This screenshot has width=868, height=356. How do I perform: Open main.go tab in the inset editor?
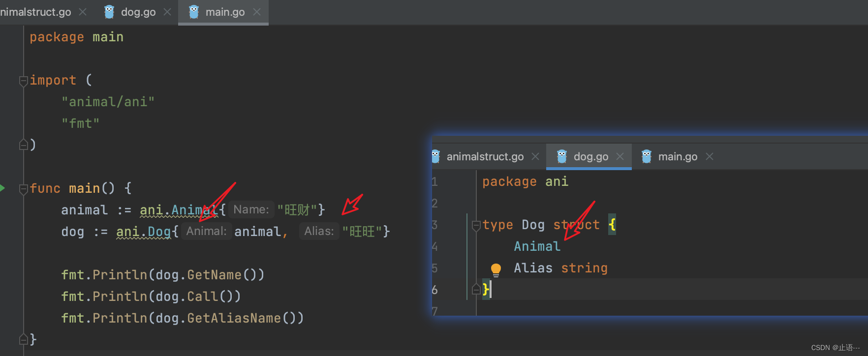[678, 156]
